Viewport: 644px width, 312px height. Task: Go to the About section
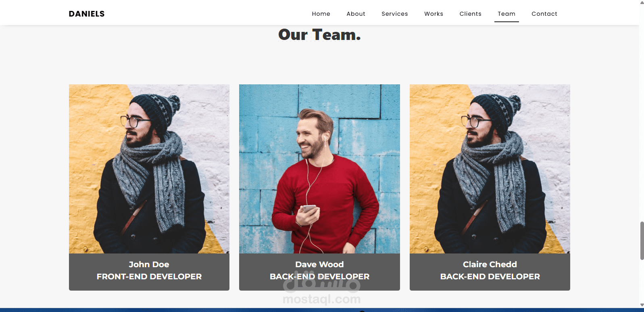tap(356, 14)
